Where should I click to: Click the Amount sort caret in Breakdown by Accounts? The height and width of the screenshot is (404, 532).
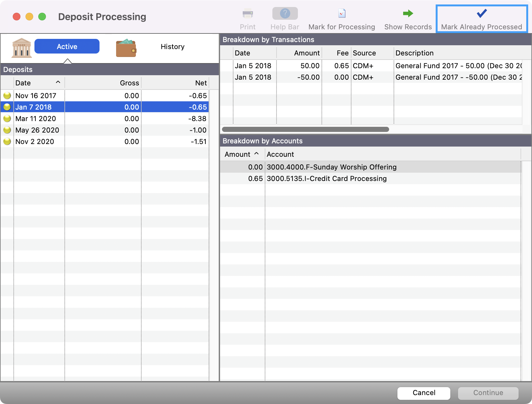coord(257,154)
